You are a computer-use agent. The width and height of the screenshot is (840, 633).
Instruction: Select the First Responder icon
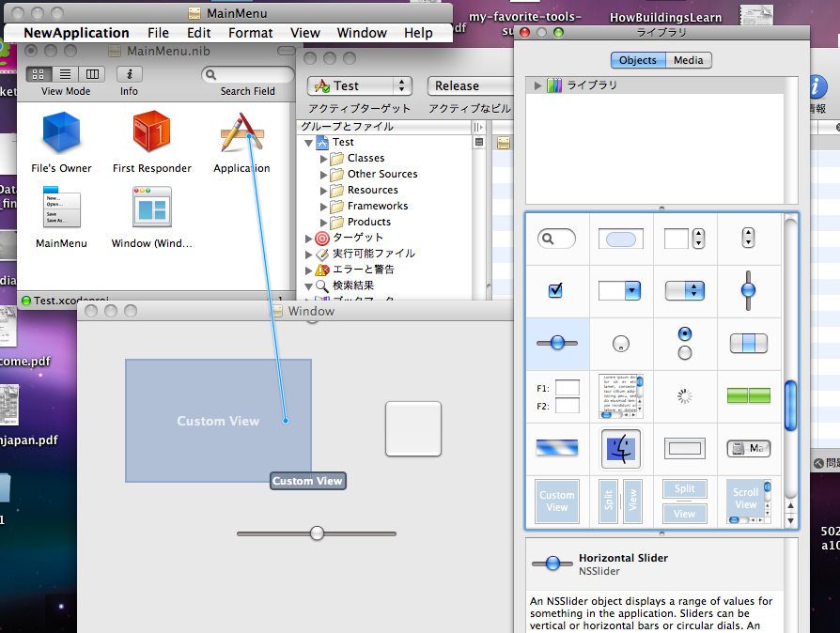point(151,131)
